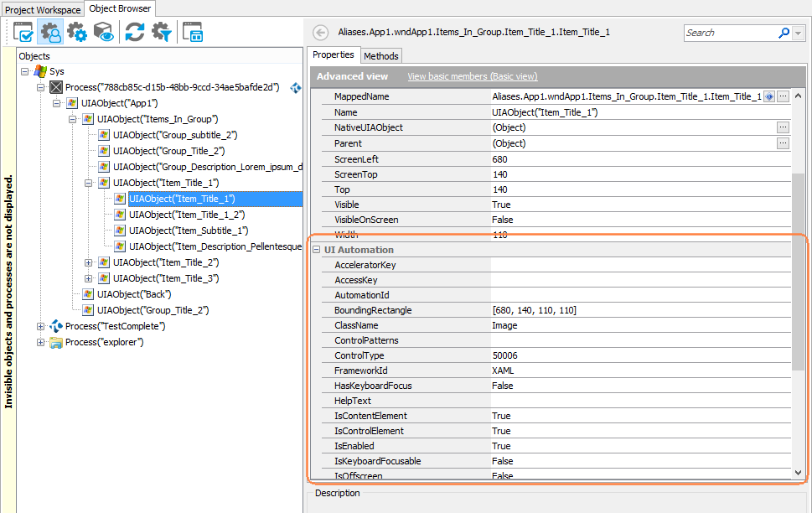
Task: Open properties in a separate window
Action: pyautogui.click(x=194, y=32)
